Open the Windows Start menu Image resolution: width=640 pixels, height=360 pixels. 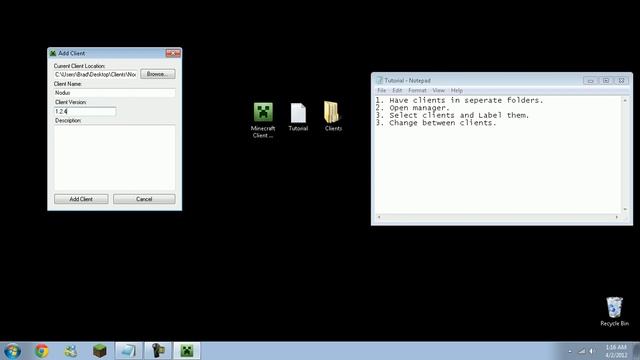coord(12,351)
